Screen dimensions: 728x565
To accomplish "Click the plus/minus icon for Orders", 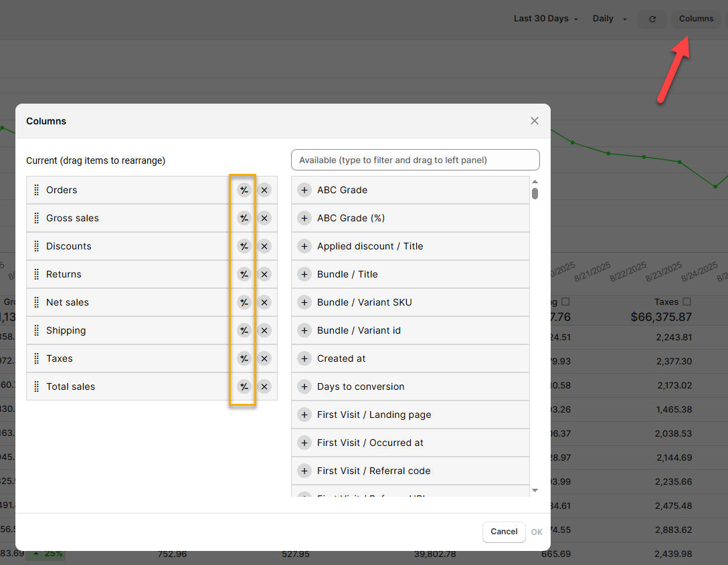I will tap(244, 190).
